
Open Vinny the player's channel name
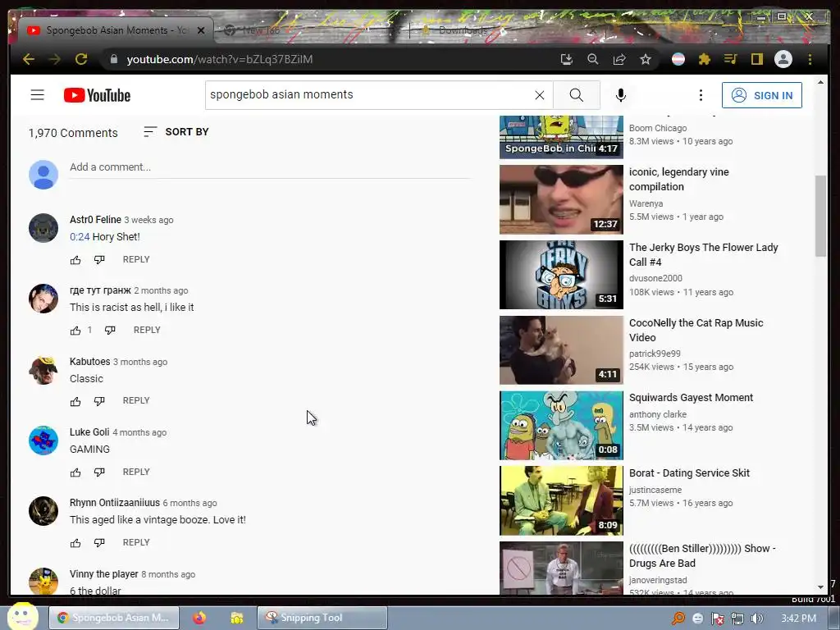pyautogui.click(x=104, y=574)
